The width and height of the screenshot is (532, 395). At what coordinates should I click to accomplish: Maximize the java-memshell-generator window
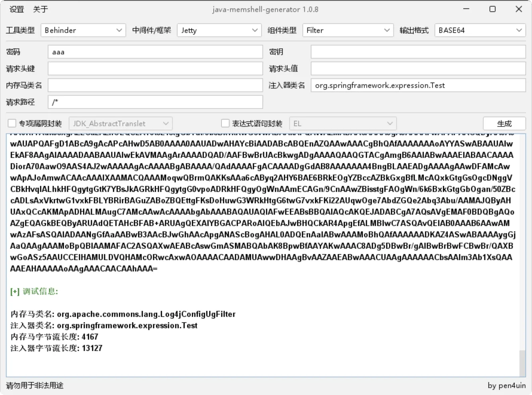pos(493,9)
